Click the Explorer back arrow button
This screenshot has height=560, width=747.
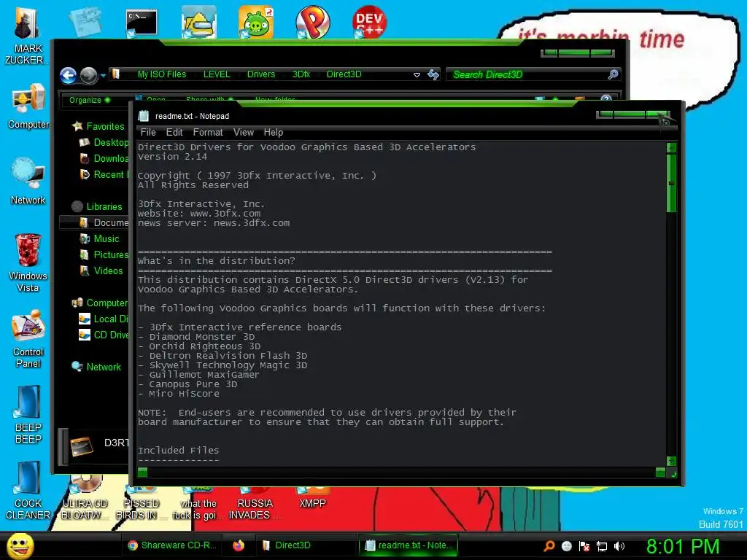68,75
